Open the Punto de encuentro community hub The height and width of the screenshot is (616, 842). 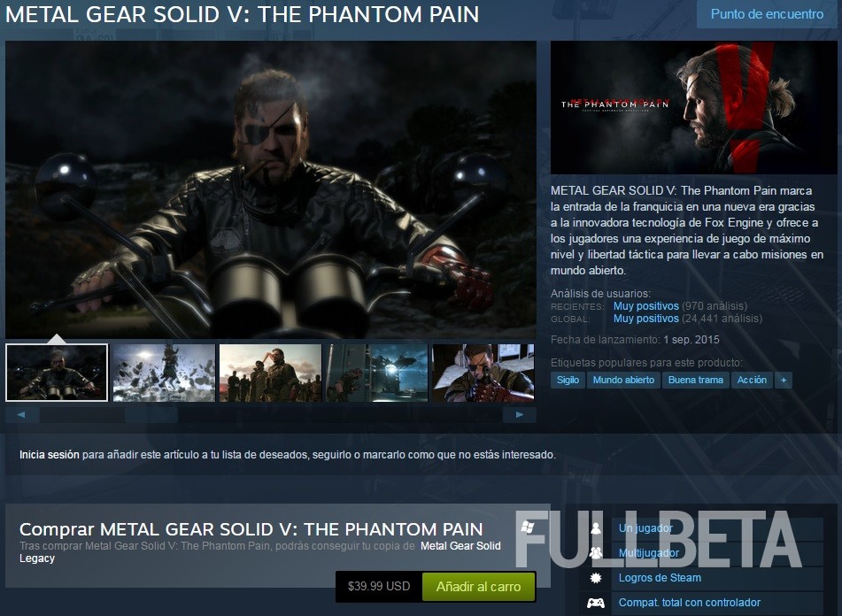tap(767, 14)
